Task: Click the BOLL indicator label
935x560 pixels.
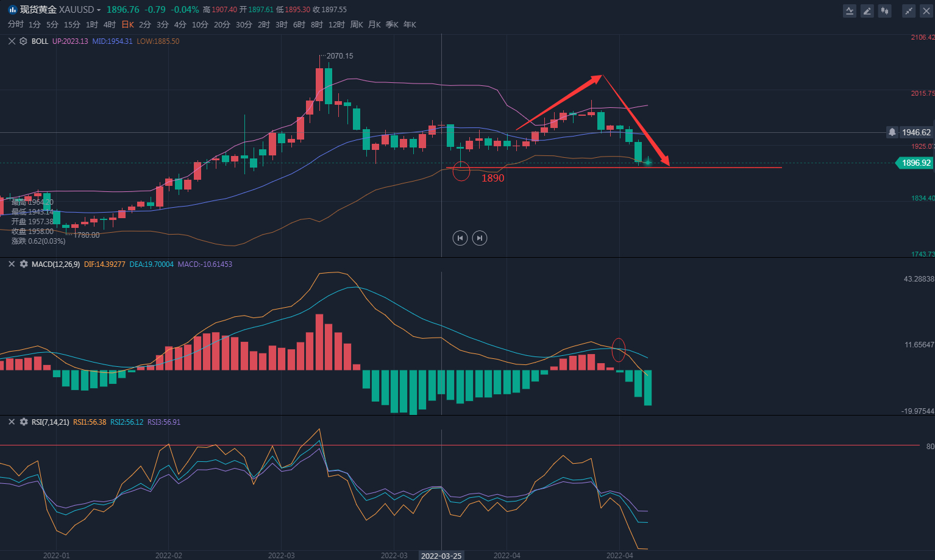Action: (x=40, y=41)
